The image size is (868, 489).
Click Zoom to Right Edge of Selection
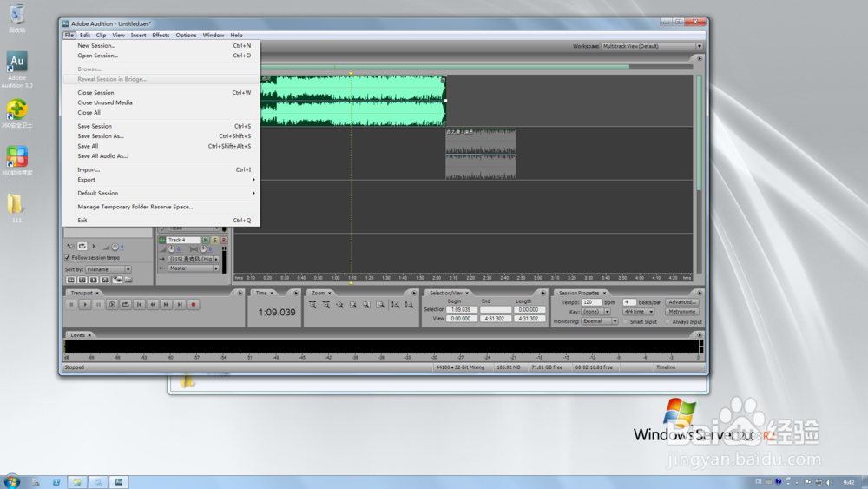pos(380,305)
